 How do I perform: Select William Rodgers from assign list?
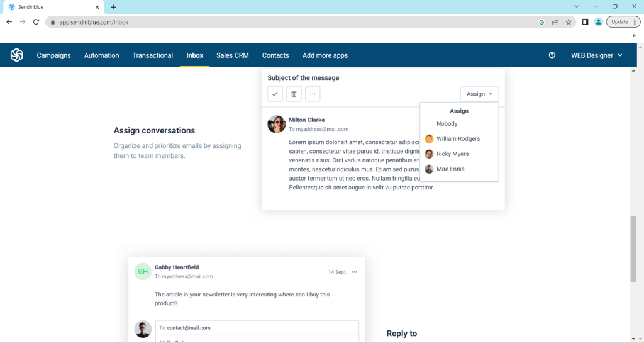(x=458, y=139)
